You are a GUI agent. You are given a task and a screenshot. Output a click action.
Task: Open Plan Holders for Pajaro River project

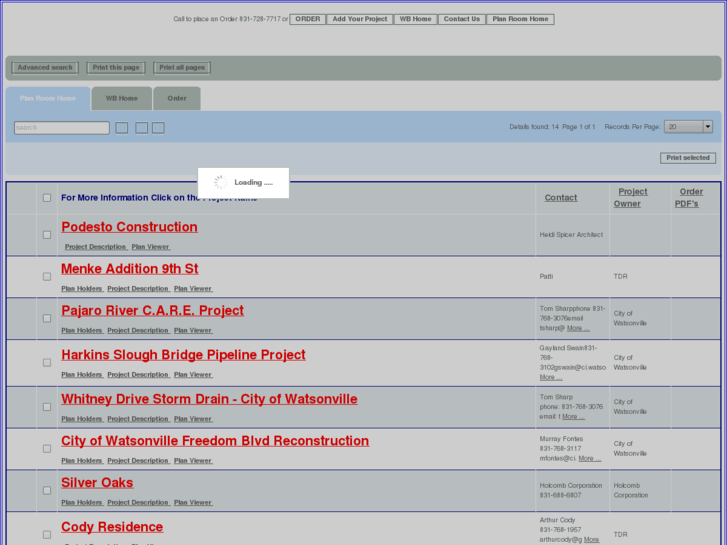coord(82,330)
